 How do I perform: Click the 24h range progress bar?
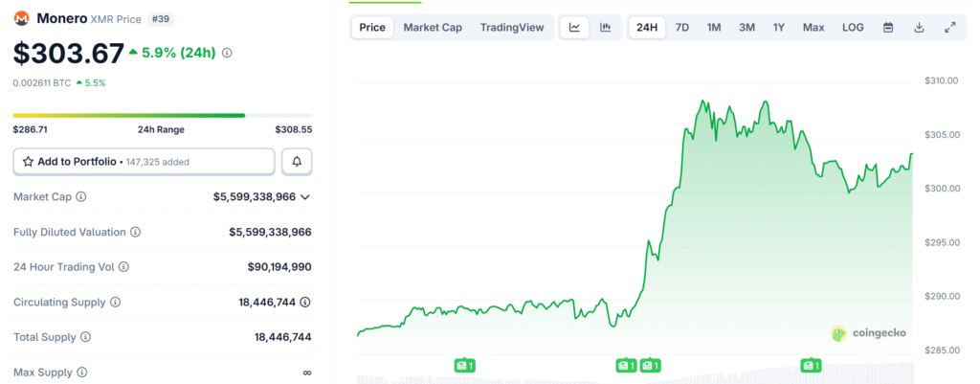pyautogui.click(x=162, y=116)
